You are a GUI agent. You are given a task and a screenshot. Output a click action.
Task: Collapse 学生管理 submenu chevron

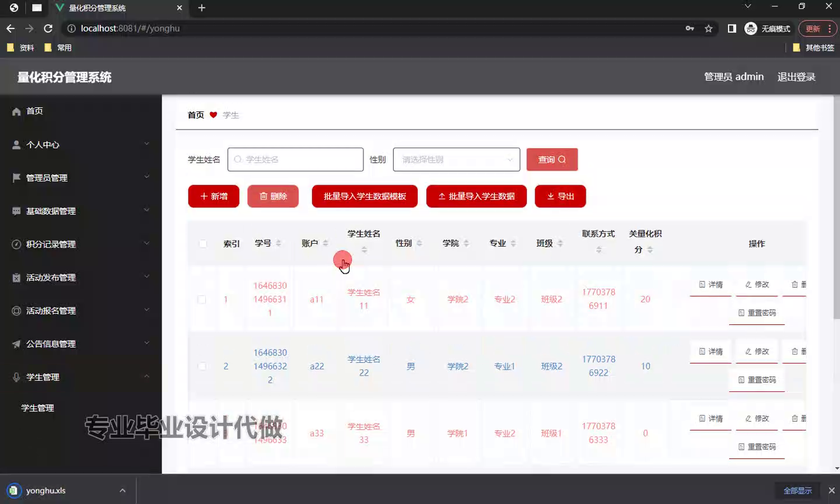point(146,376)
